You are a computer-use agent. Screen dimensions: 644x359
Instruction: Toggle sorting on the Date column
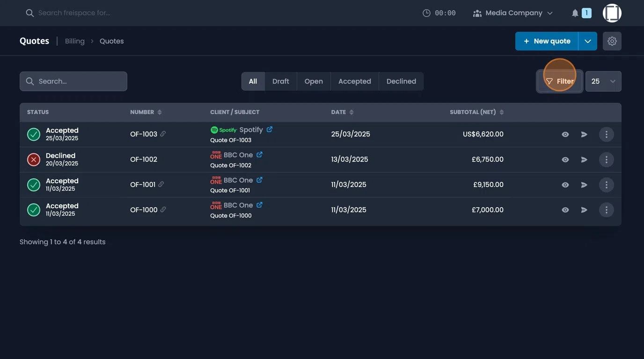click(351, 112)
